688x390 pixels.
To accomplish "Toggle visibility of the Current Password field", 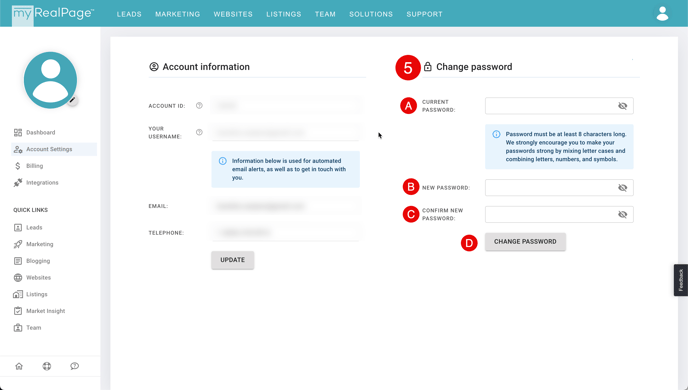I will (622, 106).
